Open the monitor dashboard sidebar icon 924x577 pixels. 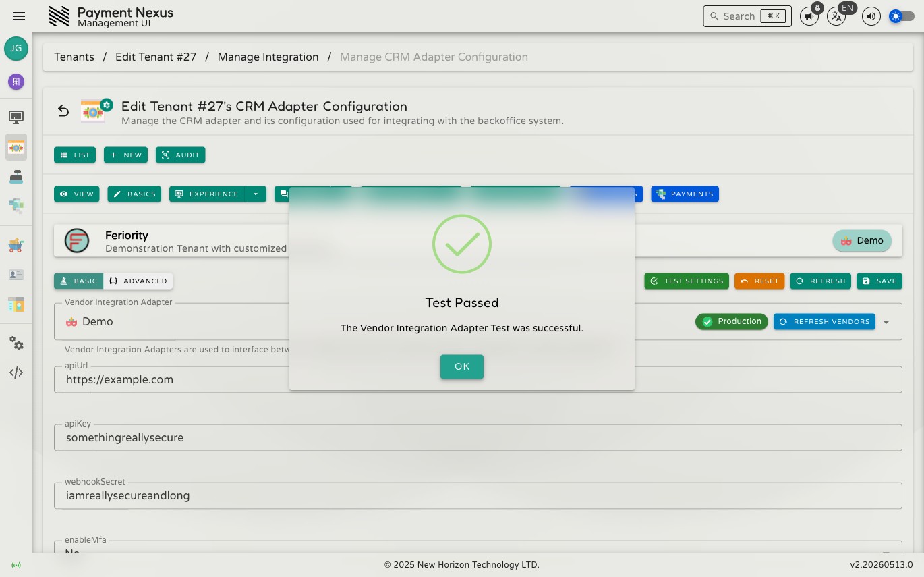click(16, 117)
